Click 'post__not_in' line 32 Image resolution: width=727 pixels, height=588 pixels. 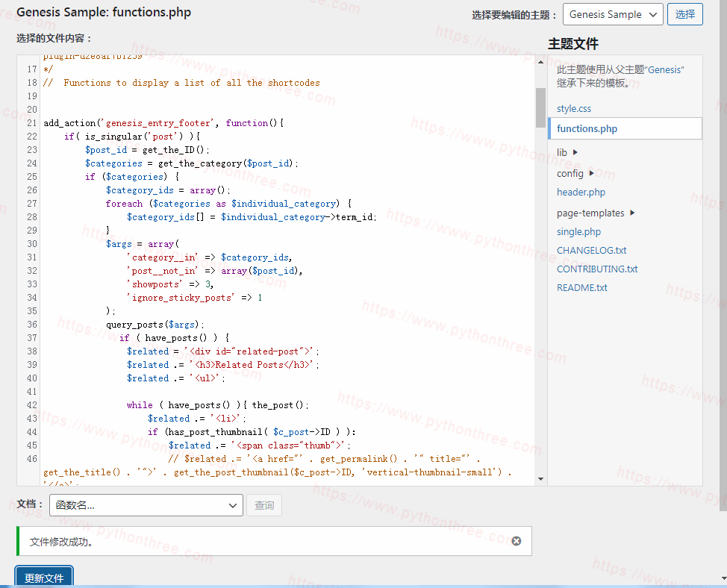click(x=215, y=271)
